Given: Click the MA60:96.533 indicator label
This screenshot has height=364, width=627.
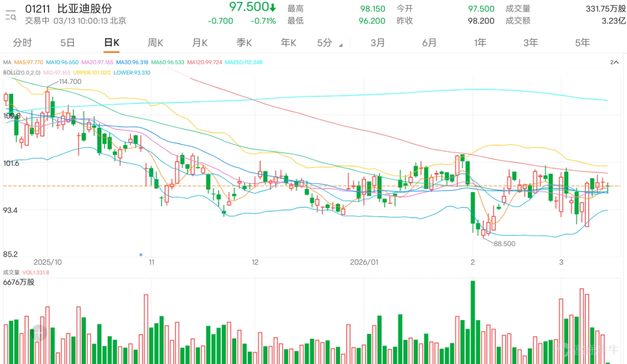Looking at the screenshot, I should (x=168, y=62).
